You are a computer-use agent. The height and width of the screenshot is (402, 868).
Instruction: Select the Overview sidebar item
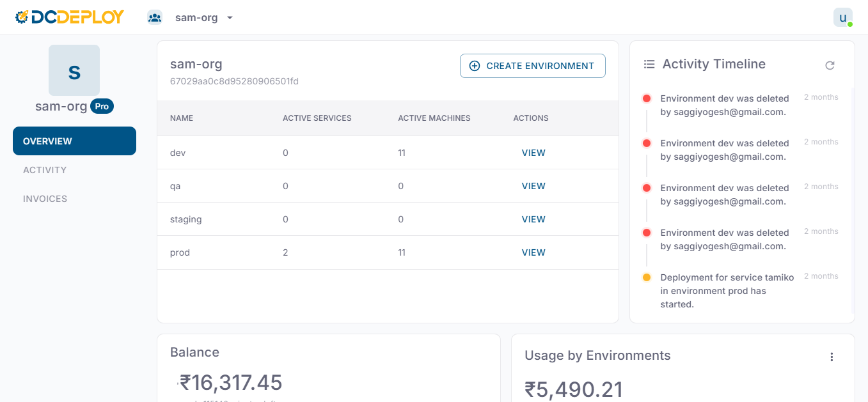(74, 141)
